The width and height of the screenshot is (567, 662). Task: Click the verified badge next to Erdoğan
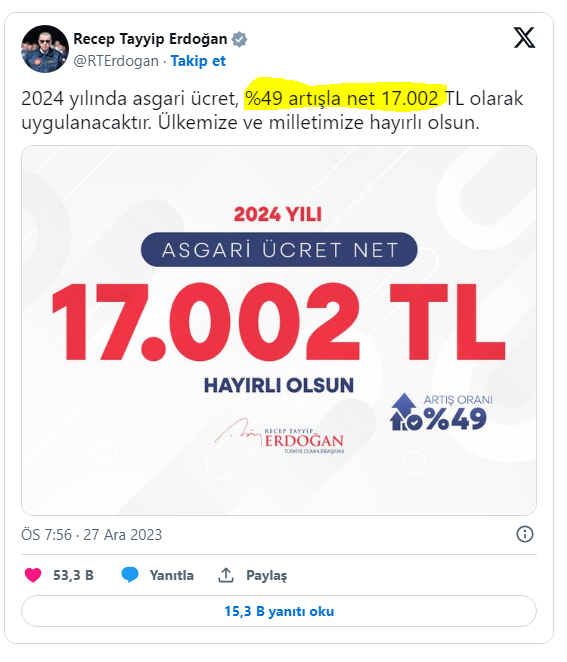[239, 39]
